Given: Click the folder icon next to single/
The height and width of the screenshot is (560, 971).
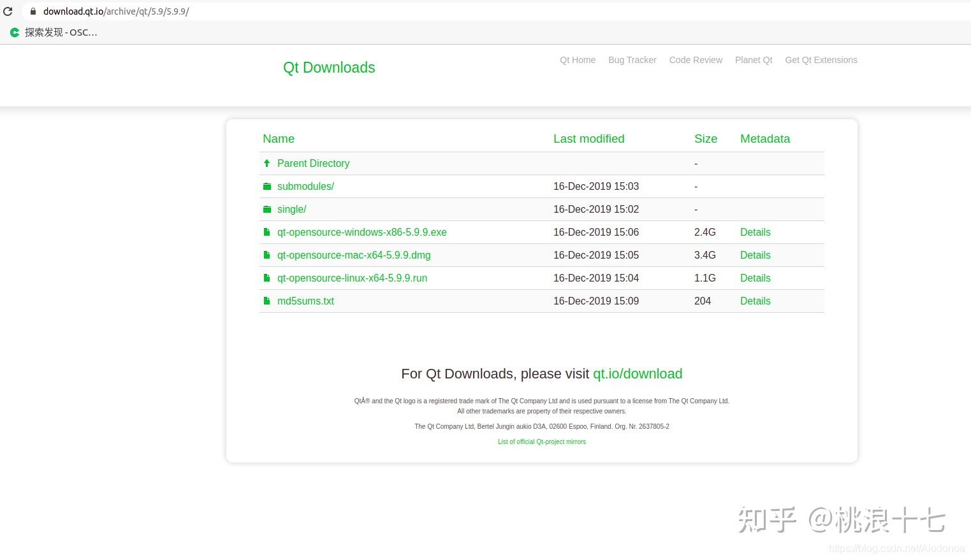Looking at the screenshot, I should [x=267, y=209].
